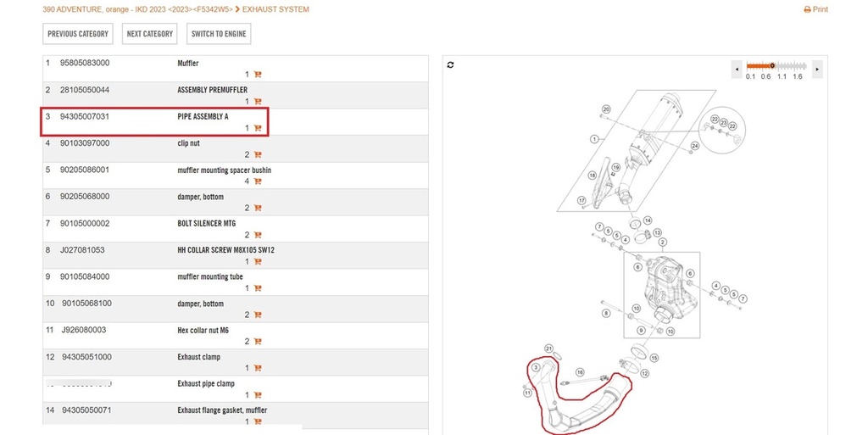
Task: Click part number 94305050071
Action: 87,410
